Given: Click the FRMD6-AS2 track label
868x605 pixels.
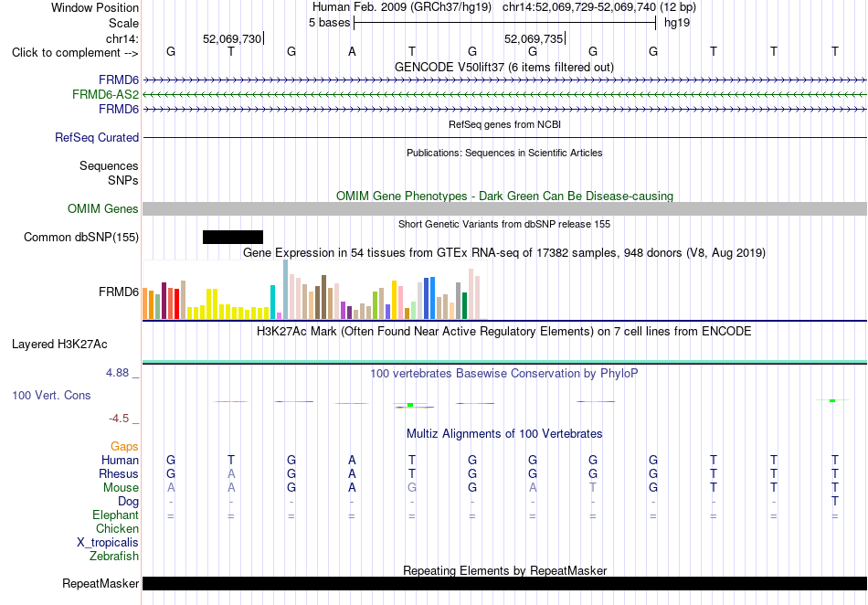Looking at the screenshot, I should (105, 95).
